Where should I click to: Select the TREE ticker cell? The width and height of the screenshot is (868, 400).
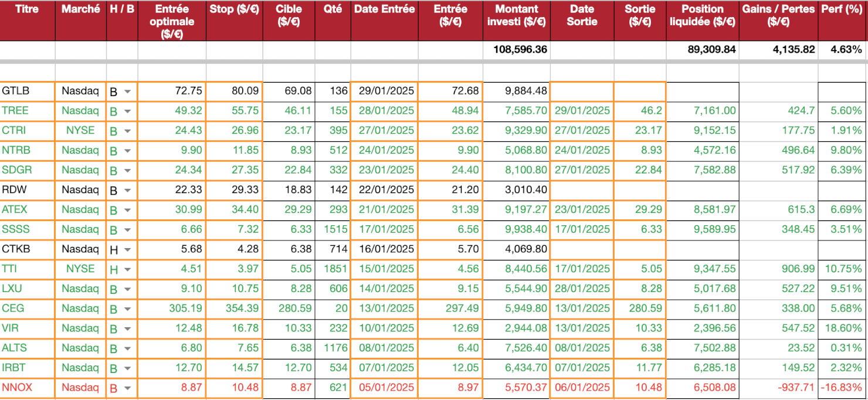tap(28, 111)
